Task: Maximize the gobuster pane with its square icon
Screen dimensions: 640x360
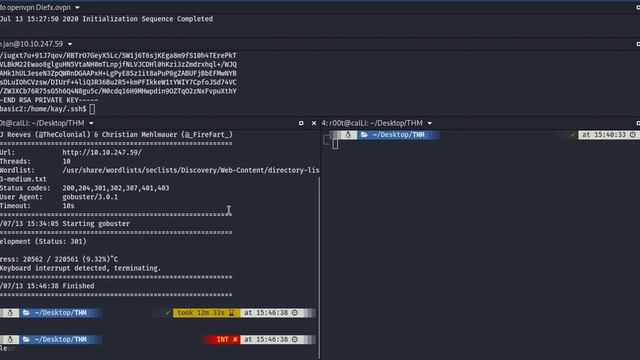Action: point(301,123)
